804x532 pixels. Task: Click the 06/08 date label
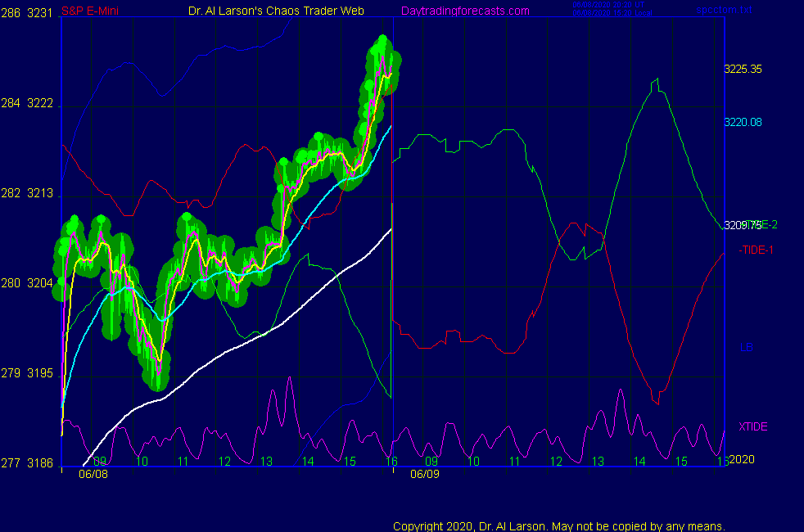[x=93, y=474]
